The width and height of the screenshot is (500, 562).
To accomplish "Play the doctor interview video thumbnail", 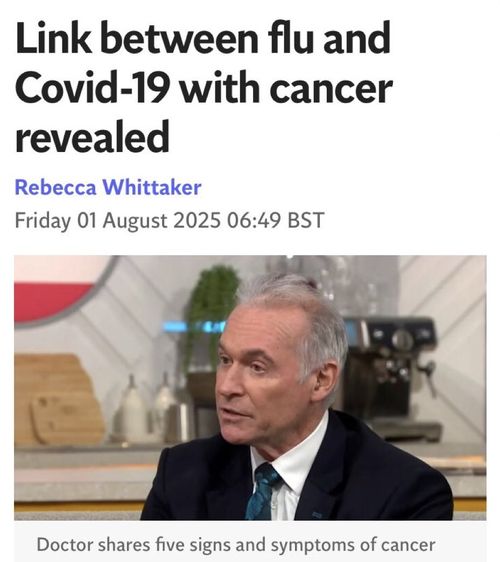I will (250, 387).
